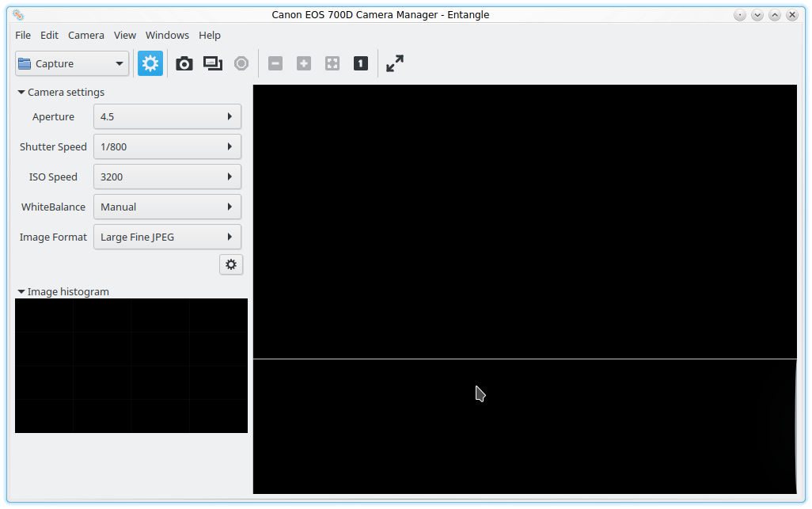The height and width of the screenshot is (509, 812).
Task: Click the camera capture image icon
Action: (184, 63)
